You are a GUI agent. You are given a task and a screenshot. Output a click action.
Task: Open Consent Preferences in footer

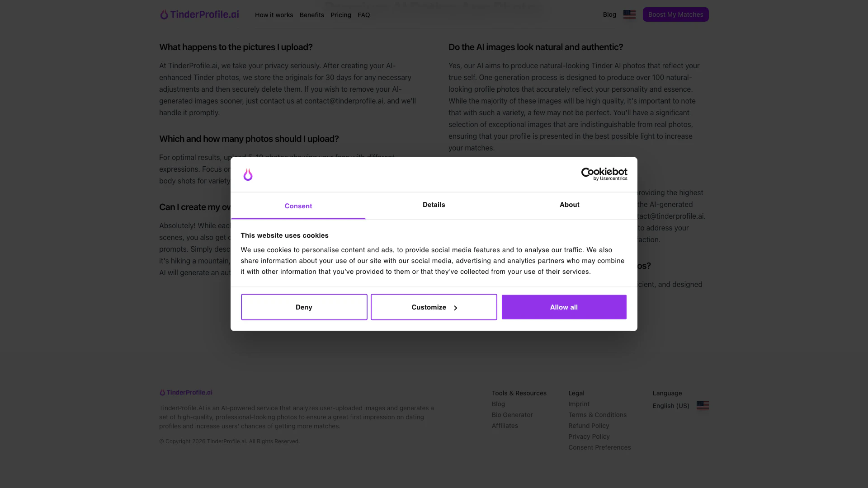tap(599, 447)
